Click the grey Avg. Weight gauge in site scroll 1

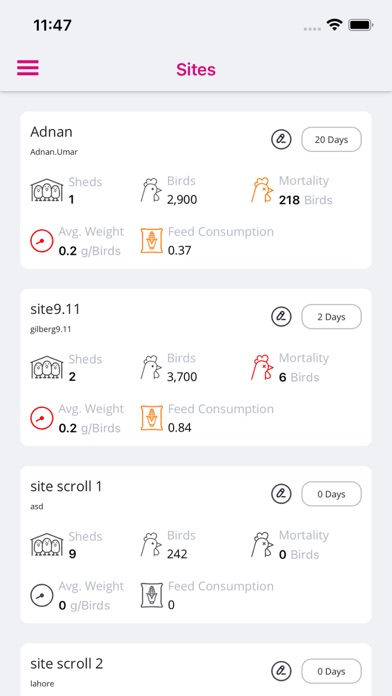click(x=42, y=595)
